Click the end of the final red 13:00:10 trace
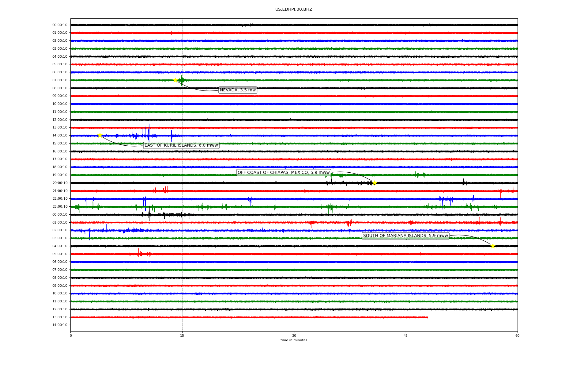Viewport: 588px width, 368px height. (x=427, y=317)
